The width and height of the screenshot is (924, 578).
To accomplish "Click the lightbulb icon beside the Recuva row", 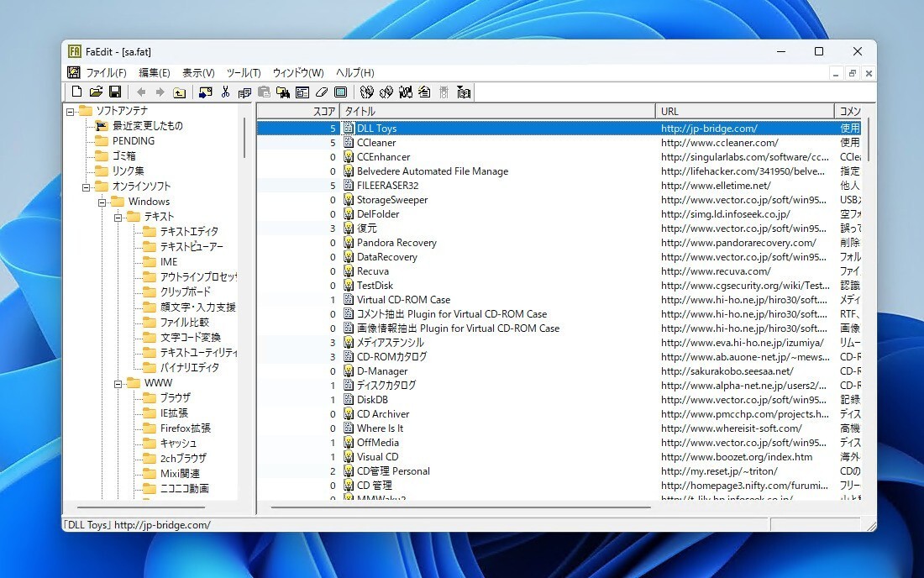I will [349, 271].
